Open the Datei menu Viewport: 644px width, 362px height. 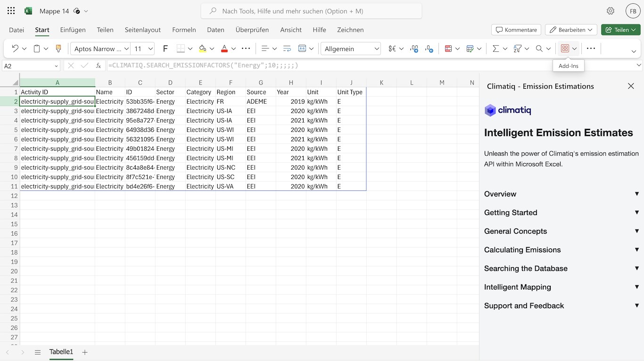17,30
